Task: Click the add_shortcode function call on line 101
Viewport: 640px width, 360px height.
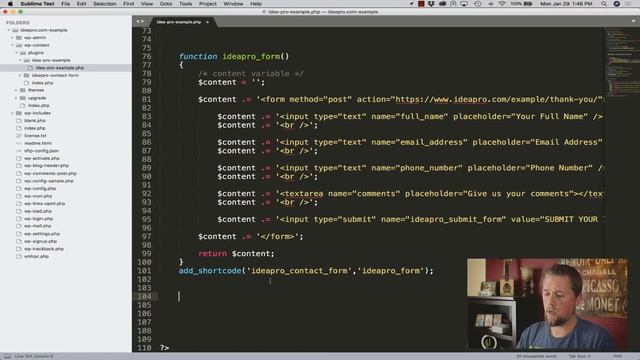Action: click(210, 271)
